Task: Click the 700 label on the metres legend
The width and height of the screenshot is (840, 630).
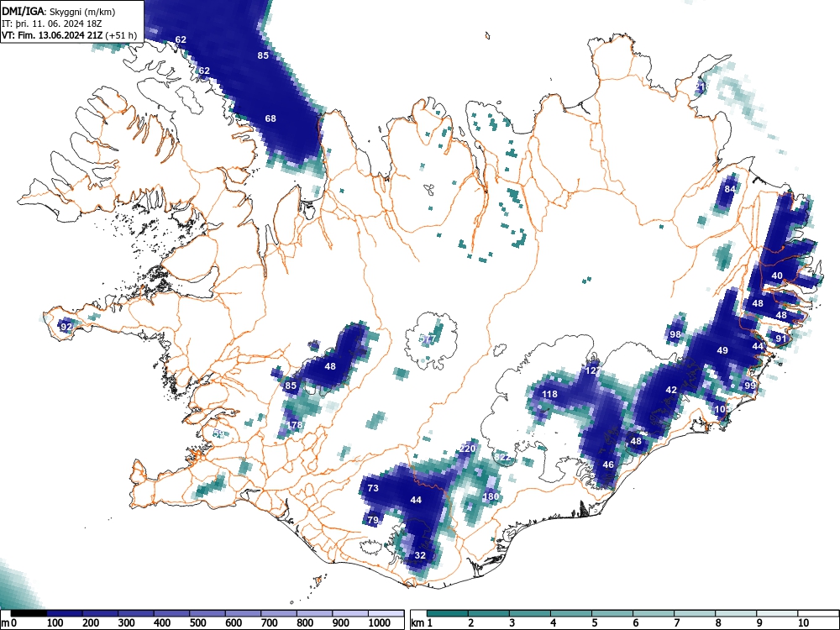Action: (269, 623)
